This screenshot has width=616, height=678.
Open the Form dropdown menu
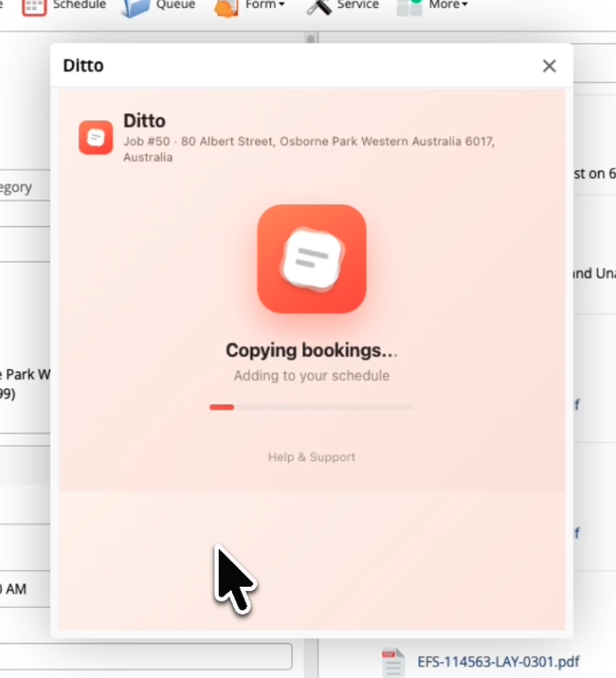pyautogui.click(x=265, y=4)
